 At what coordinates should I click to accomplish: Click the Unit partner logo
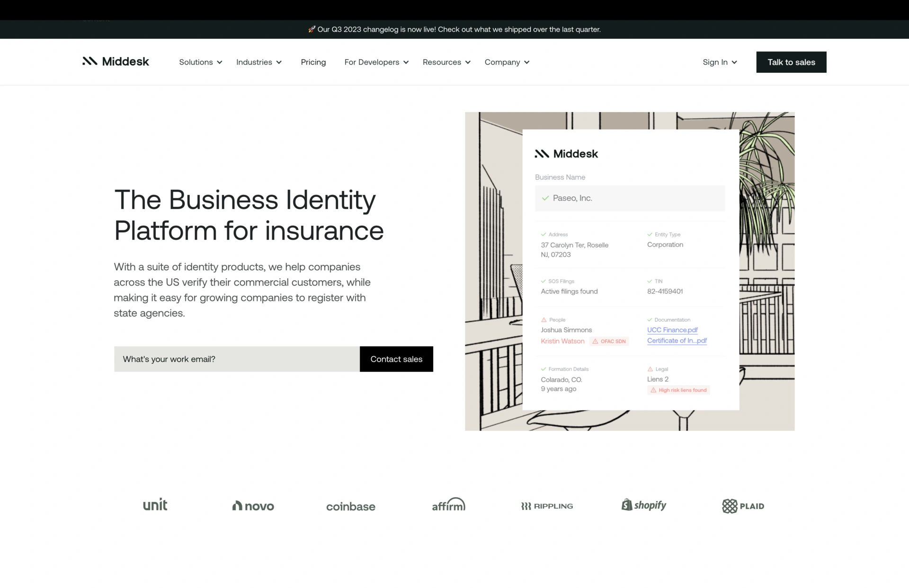click(x=155, y=505)
